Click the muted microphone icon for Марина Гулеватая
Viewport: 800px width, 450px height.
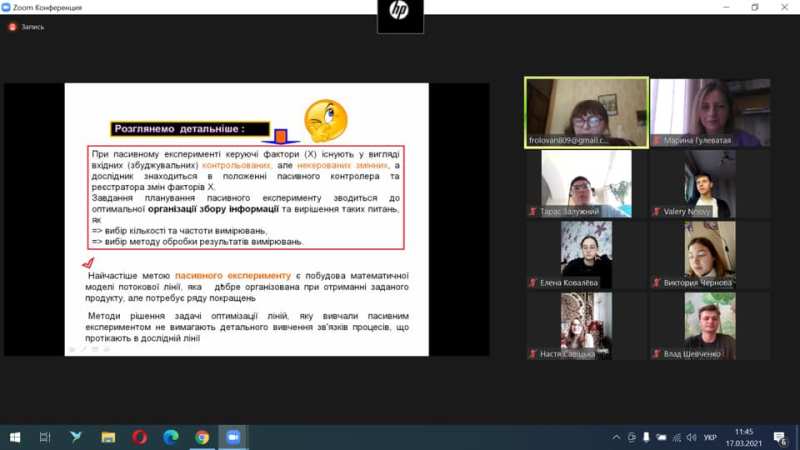point(656,141)
